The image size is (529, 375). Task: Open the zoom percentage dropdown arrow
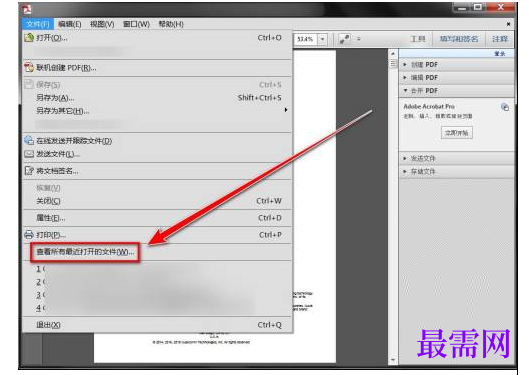click(323, 39)
